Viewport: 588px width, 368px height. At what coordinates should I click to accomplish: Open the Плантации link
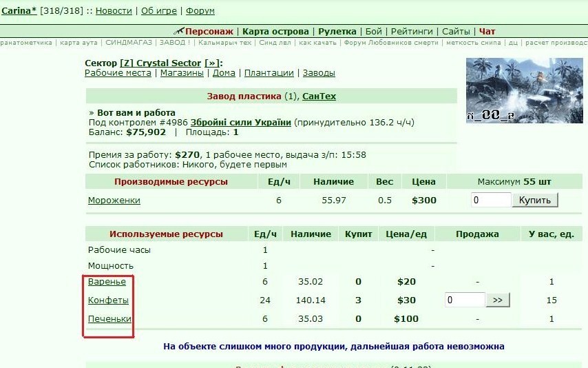tap(269, 73)
